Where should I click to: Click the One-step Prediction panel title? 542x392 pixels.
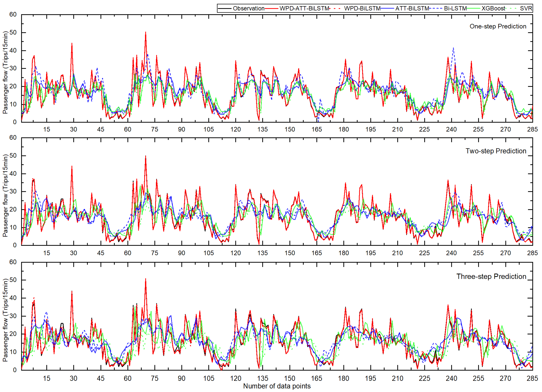point(498,26)
